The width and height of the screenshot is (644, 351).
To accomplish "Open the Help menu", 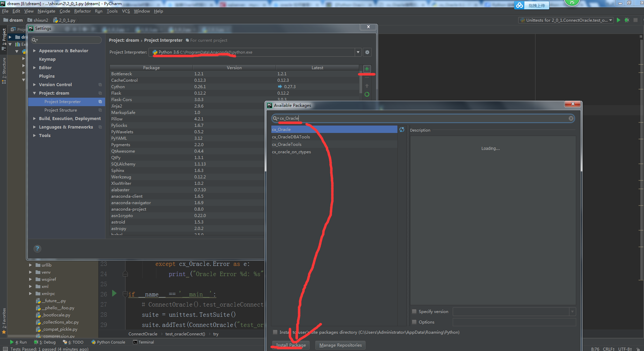I will (x=158, y=11).
